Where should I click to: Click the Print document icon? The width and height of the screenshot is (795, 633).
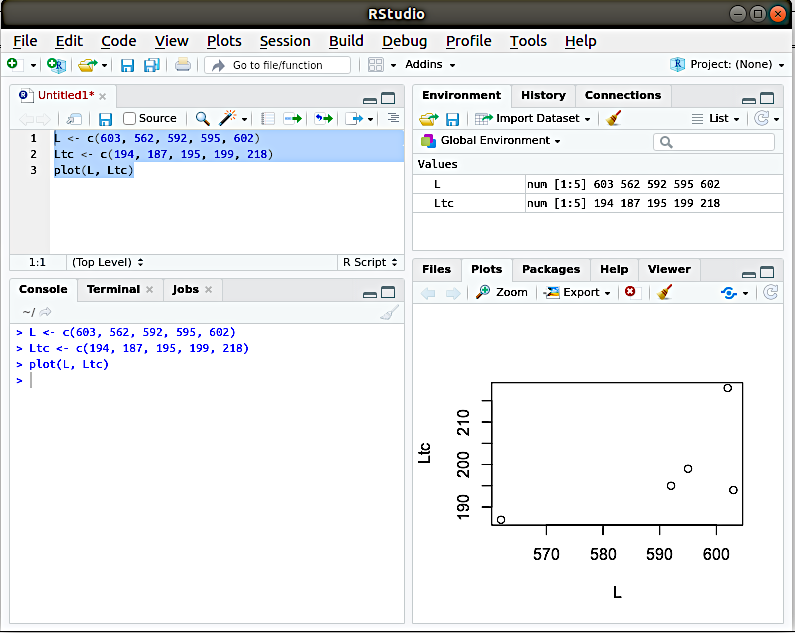tap(183, 65)
